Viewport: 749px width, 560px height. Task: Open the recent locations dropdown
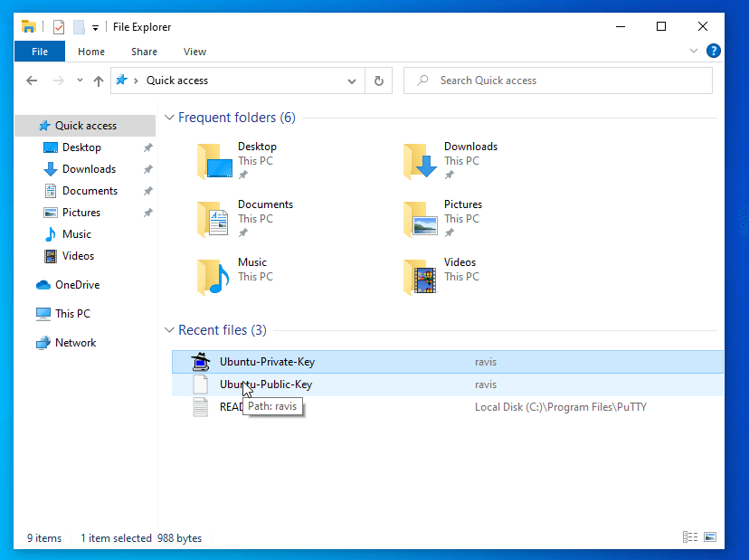tap(80, 81)
